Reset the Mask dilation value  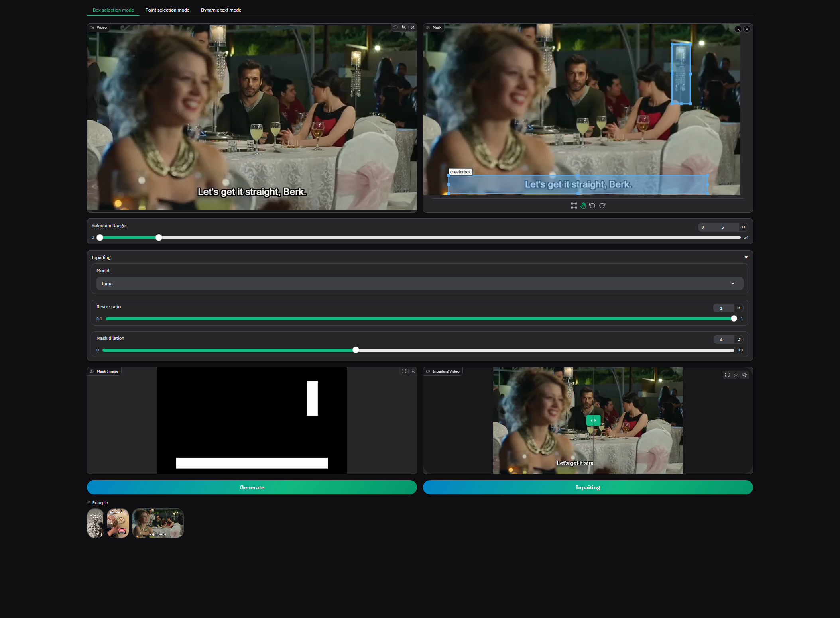[739, 339]
